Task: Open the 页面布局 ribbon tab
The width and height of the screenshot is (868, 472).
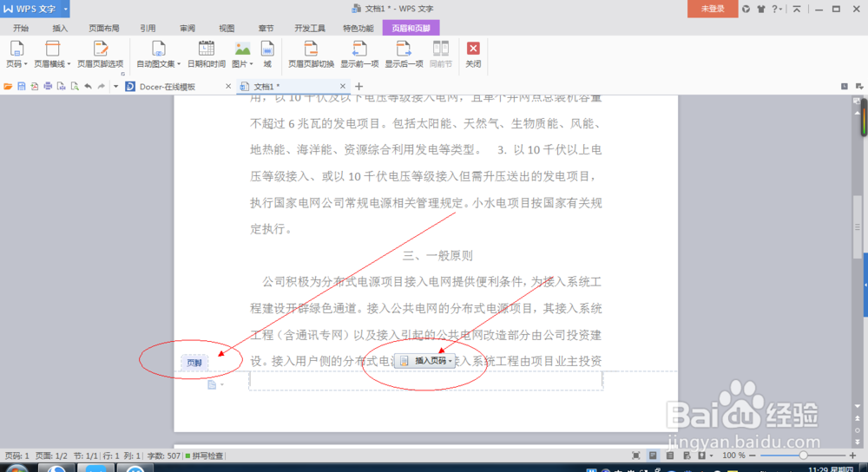Action: click(x=103, y=29)
